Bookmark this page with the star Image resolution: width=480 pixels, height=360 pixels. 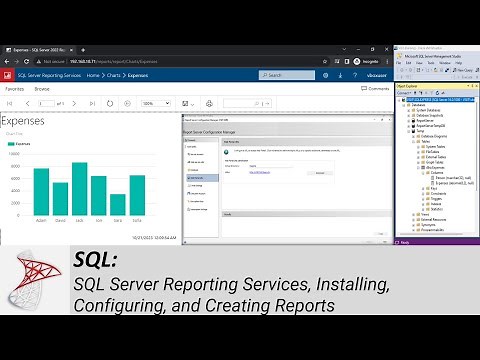[x=325, y=61]
